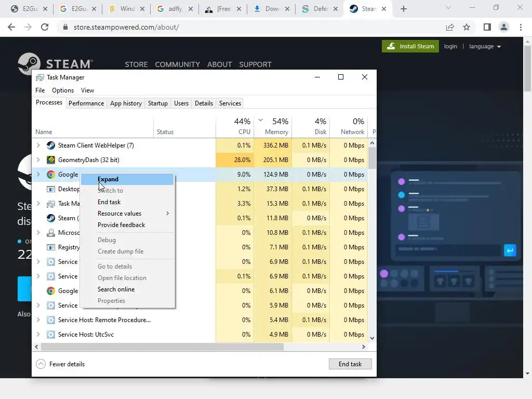Click the Service Host UtcSvc gear icon

tap(51, 335)
